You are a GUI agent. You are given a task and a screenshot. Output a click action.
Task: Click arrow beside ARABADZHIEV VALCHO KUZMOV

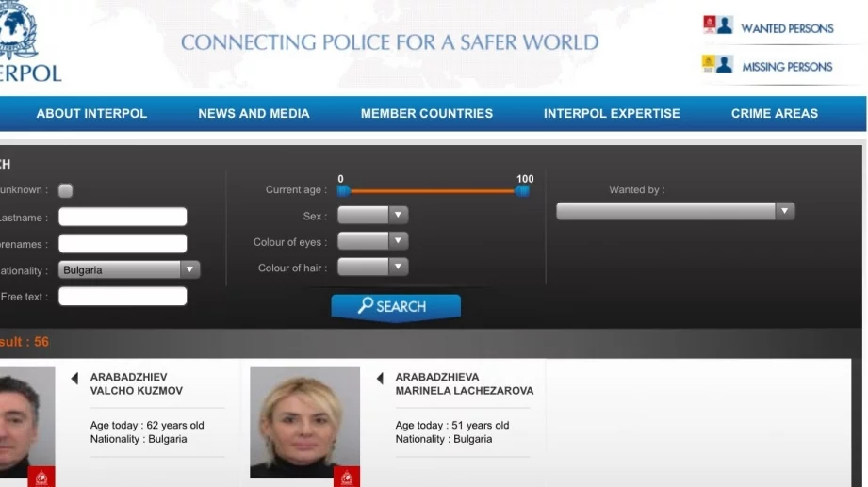[75, 379]
